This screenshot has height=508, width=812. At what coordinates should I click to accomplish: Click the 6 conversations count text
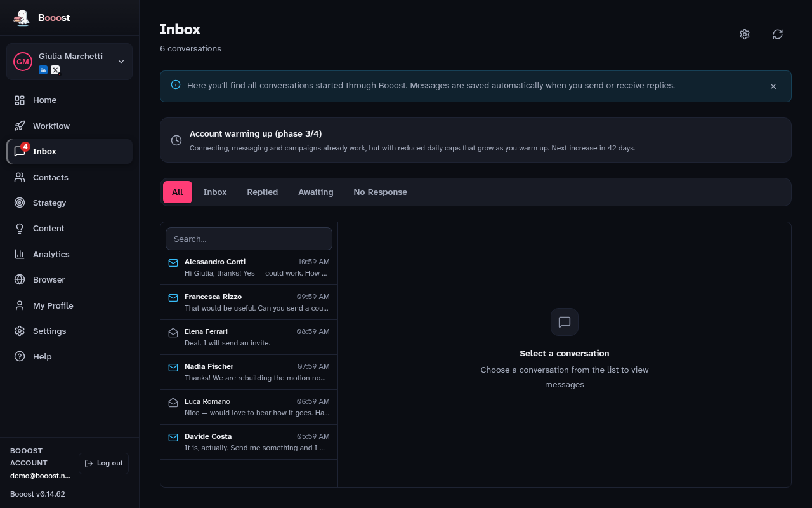pos(190,49)
